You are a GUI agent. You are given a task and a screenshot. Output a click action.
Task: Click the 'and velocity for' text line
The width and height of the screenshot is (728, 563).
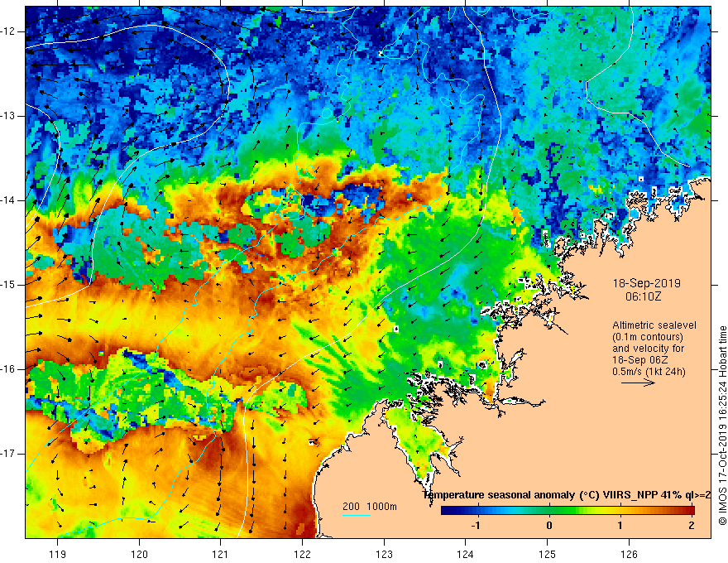[648, 349]
